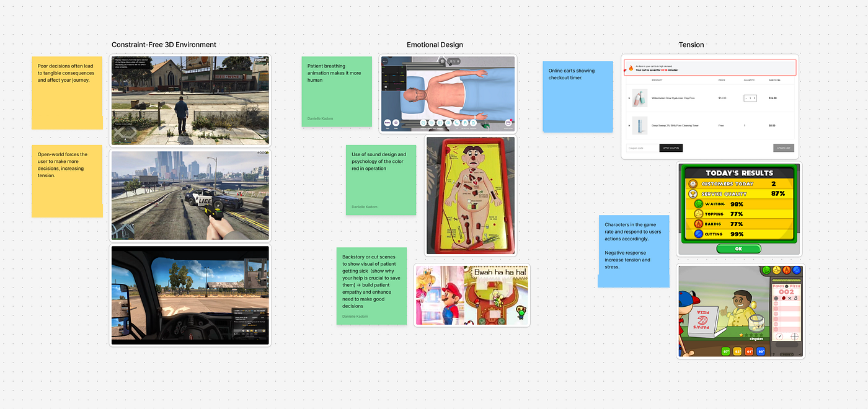This screenshot has height=409, width=868.
Task: Click the blue 99 score badge in pizzeria game
Action: 761,351
